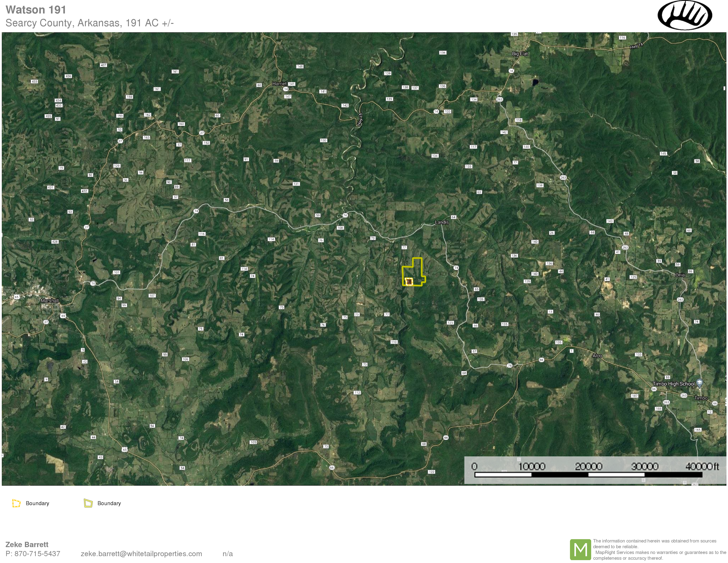728x563 pixels.
Task: Click the green MapRight M logo
Action: (580, 549)
